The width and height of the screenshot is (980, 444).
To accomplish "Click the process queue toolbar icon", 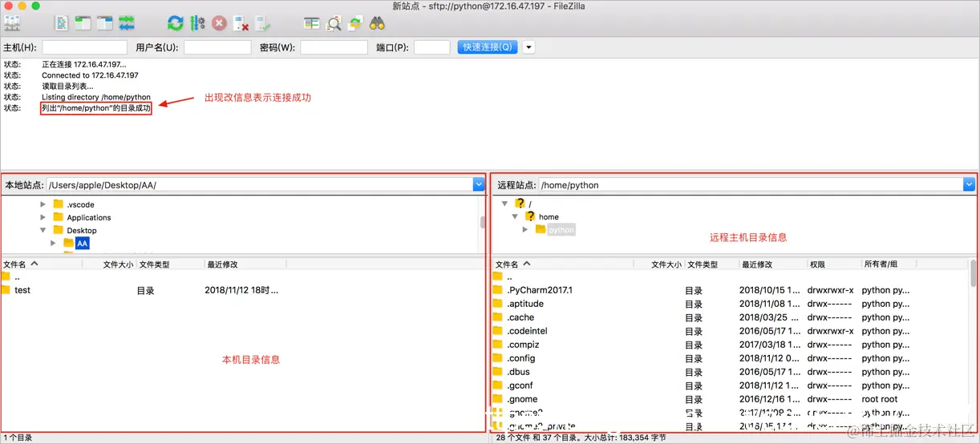I will point(197,23).
